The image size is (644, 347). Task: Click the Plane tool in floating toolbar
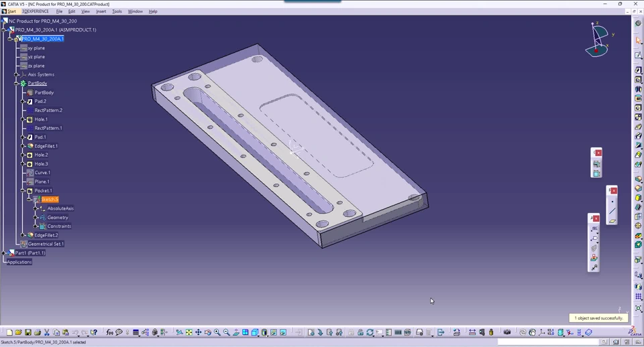point(612,221)
